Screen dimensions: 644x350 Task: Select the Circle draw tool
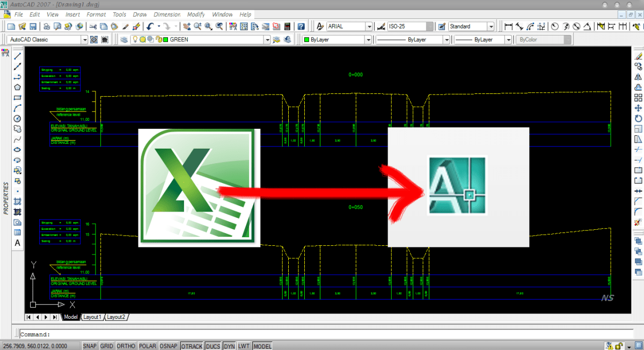(17, 118)
